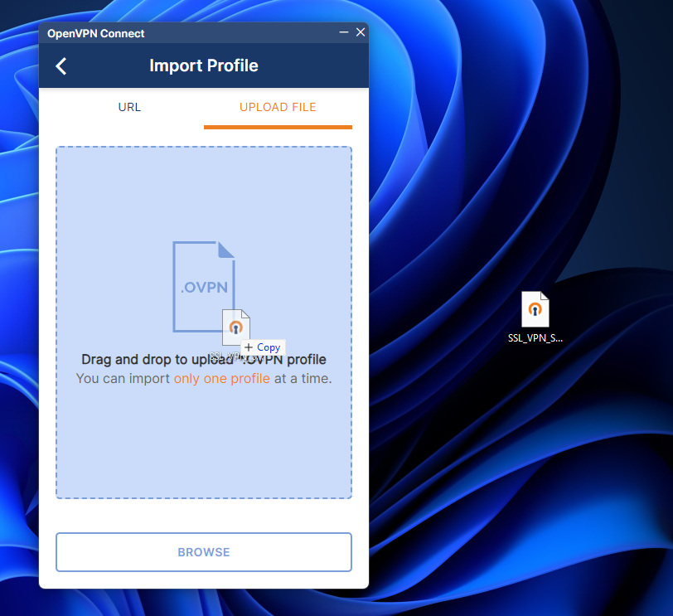Go back using the left chevron arrow

61,66
